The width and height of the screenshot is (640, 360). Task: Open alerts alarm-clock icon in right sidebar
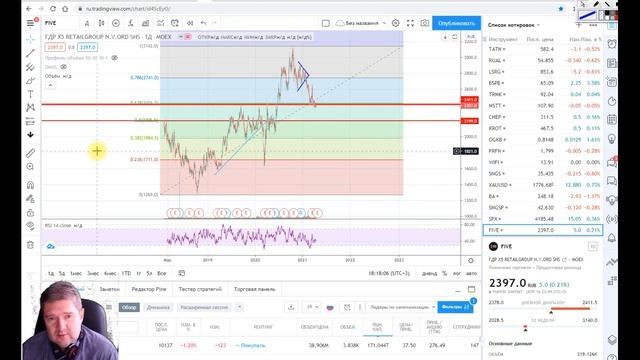point(612,44)
